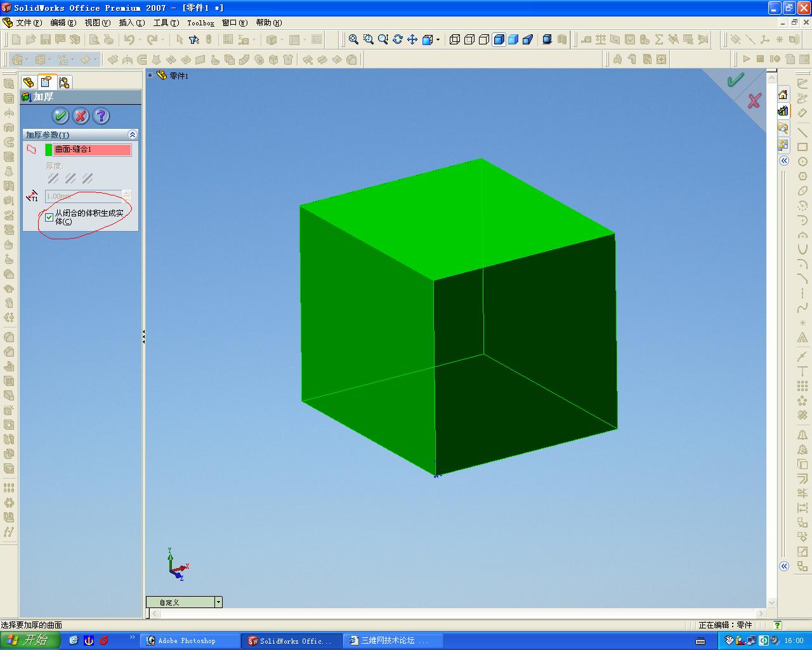This screenshot has width=812, height=650.
Task: Open the 工具 menu
Action: [x=166, y=23]
